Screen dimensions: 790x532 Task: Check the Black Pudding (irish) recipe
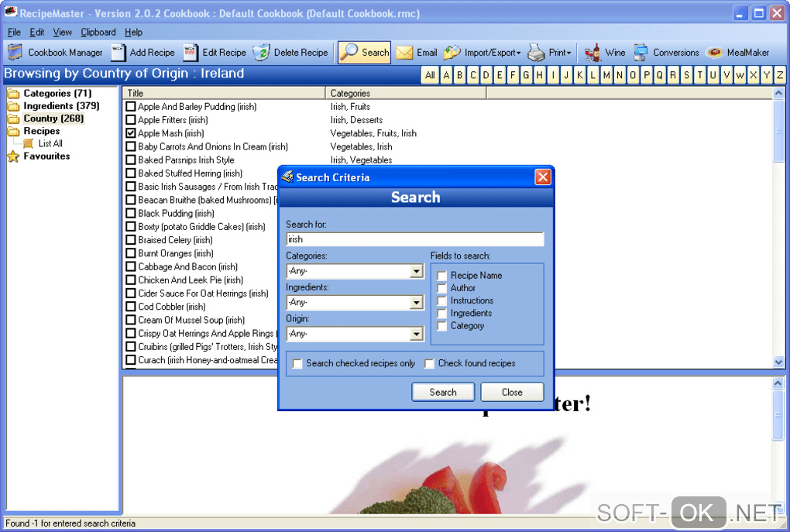pos(130,213)
